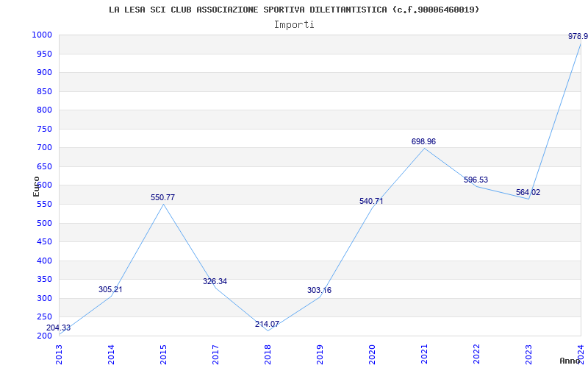Click the 900 y-axis value
Viewport: 588px width, 368px height.
point(44,72)
